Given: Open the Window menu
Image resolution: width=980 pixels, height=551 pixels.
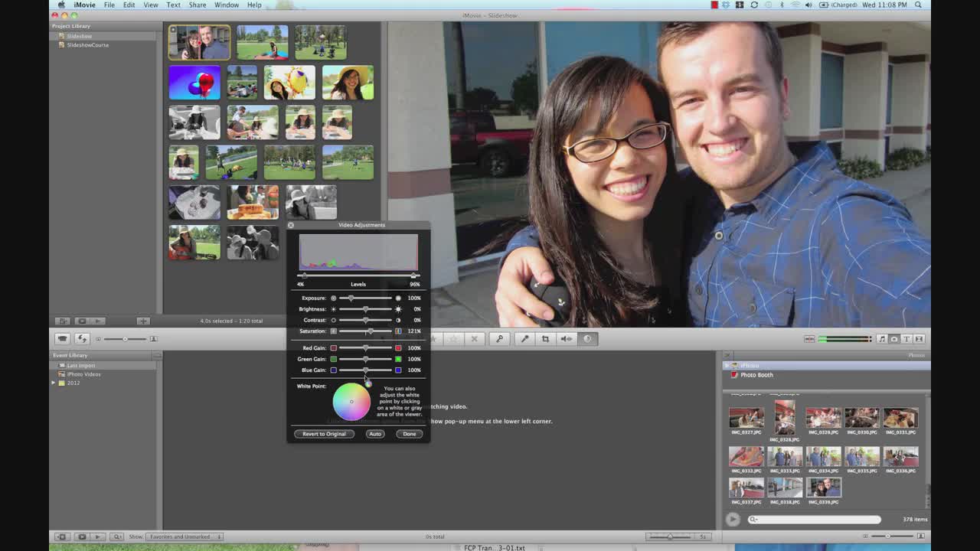Looking at the screenshot, I should click(227, 5).
